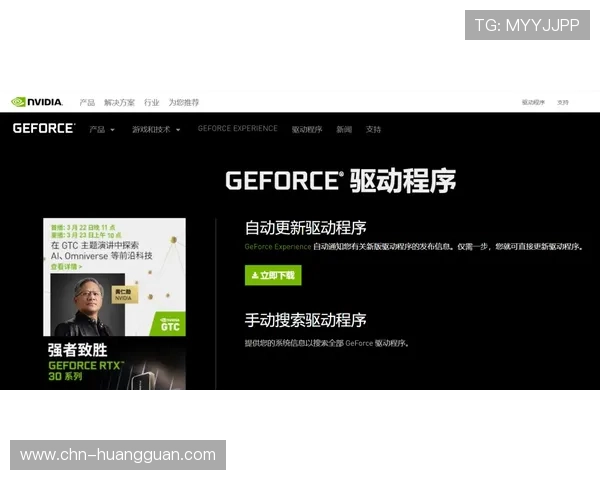Open the GTC keynote promotional banner
Image resolution: width=600 pixels, height=480 pixels.
[114, 277]
